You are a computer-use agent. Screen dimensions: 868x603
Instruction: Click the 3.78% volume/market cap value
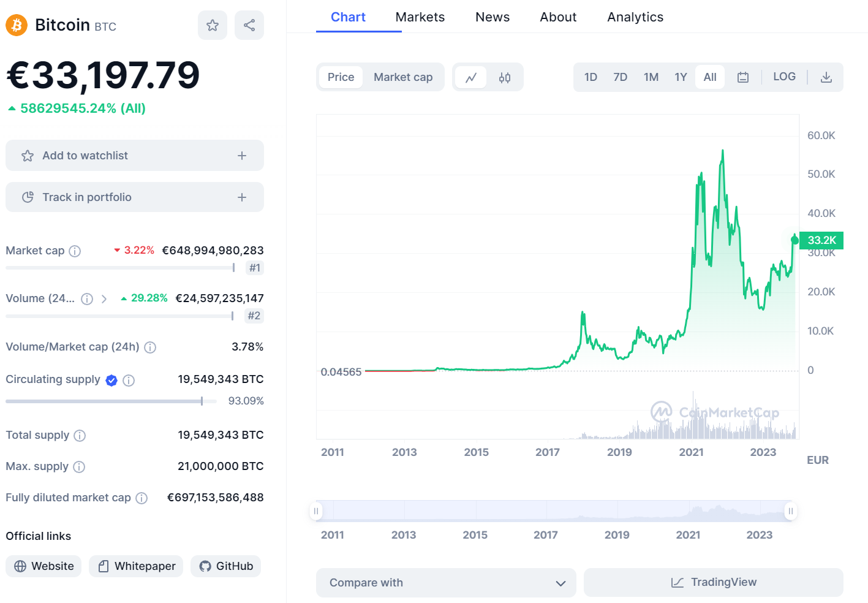(247, 347)
